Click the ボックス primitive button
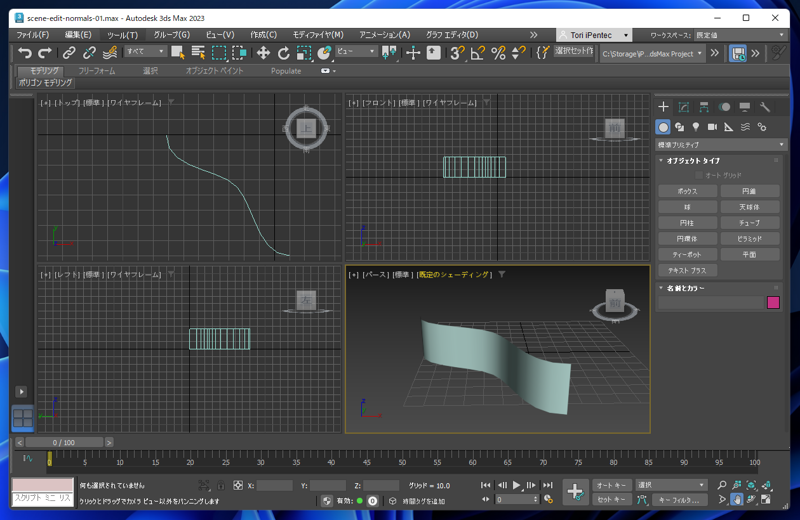 [x=686, y=191]
